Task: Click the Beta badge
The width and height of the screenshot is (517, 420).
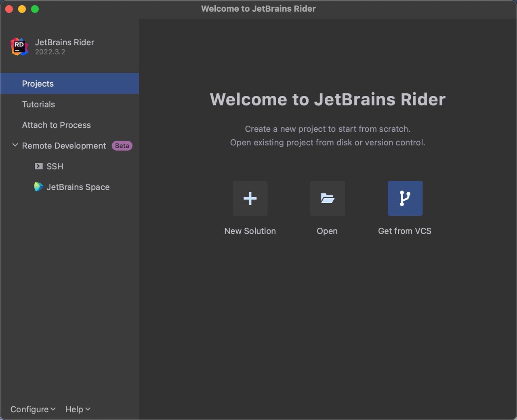Action: pos(122,146)
